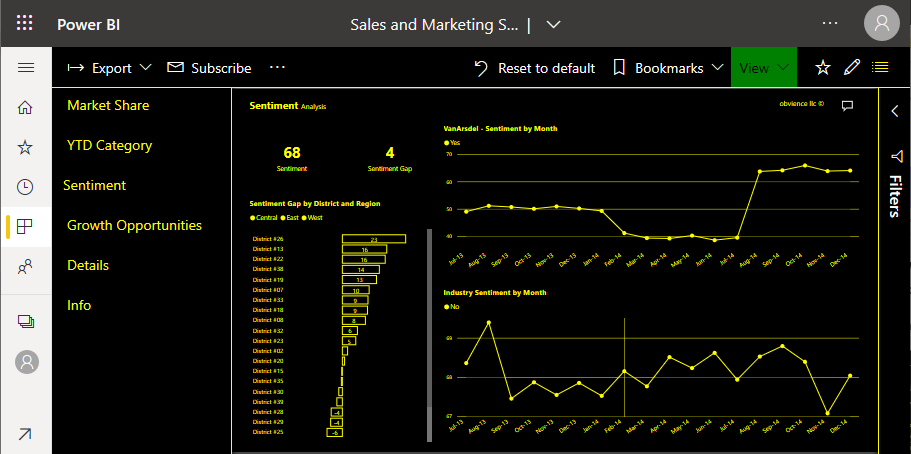This screenshot has height=454, width=911.
Task: Open the app launcher grid
Action: tap(24, 23)
